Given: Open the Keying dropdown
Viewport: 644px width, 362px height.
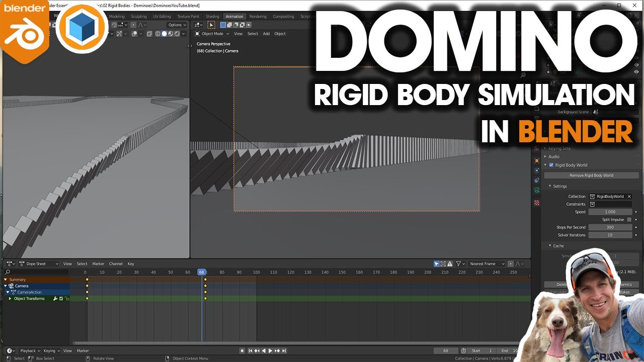Looking at the screenshot, I should tap(51, 350).
